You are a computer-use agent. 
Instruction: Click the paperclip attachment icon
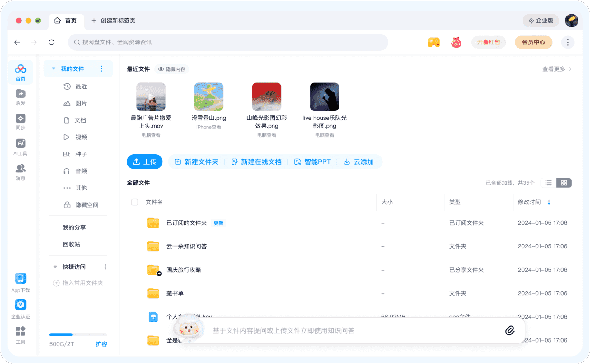(x=510, y=330)
